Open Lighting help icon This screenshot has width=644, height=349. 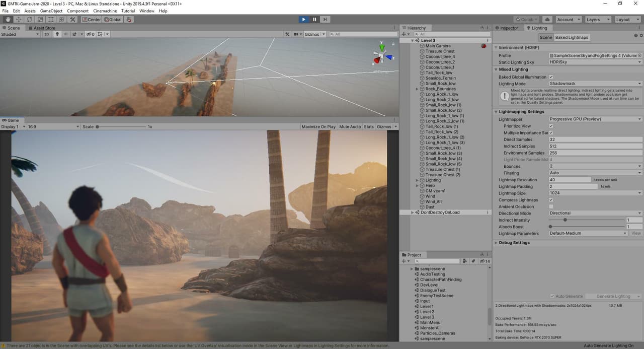pos(636,36)
